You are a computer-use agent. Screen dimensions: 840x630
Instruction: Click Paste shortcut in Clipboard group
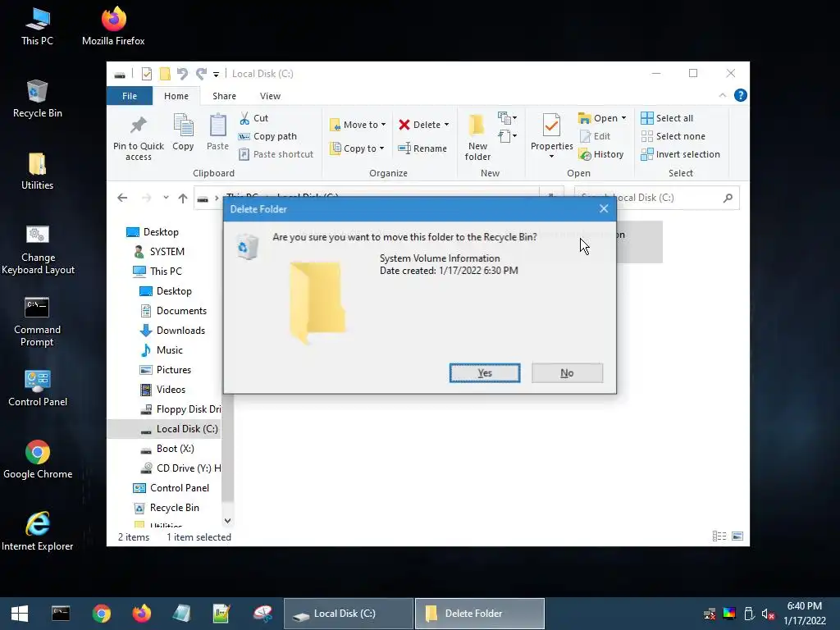[276, 154]
